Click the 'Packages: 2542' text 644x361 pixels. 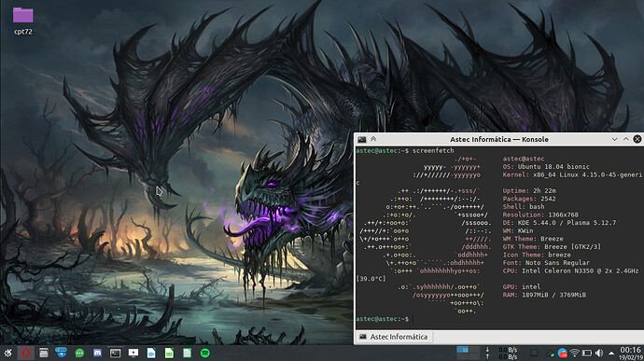(529, 199)
